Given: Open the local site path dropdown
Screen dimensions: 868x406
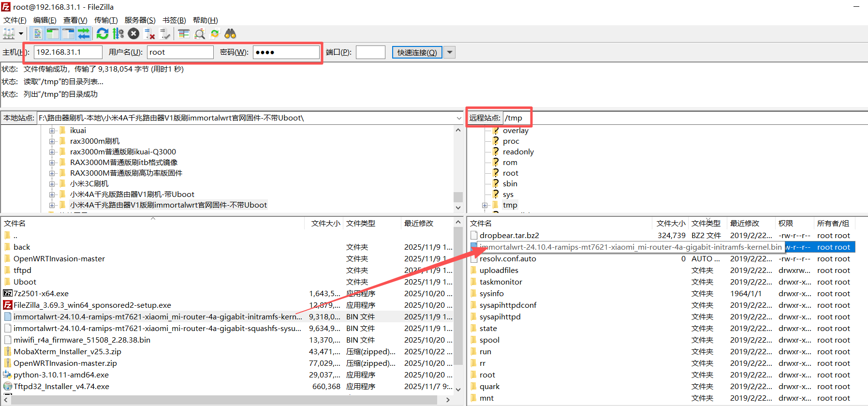Looking at the screenshot, I should pos(458,118).
